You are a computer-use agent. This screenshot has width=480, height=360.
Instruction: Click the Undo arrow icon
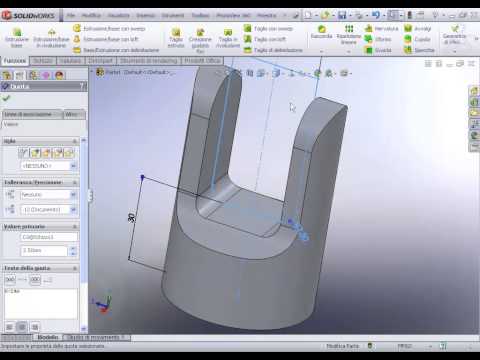click(x=376, y=15)
